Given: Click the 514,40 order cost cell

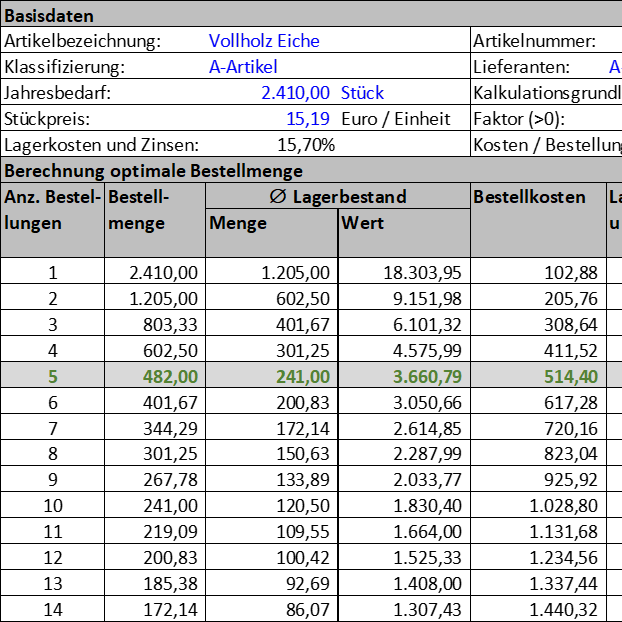Looking at the screenshot, I should click(x=538, y=376).
